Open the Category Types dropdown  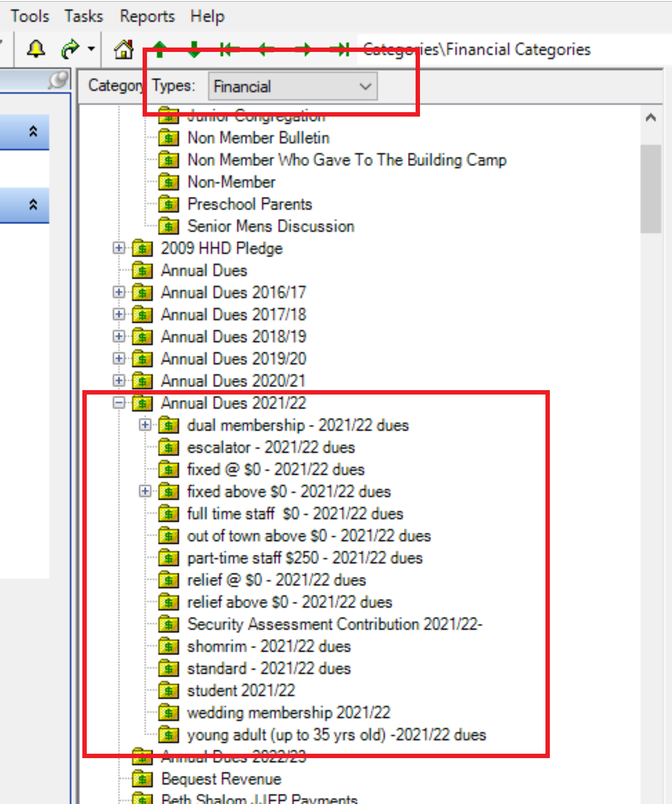365,86
